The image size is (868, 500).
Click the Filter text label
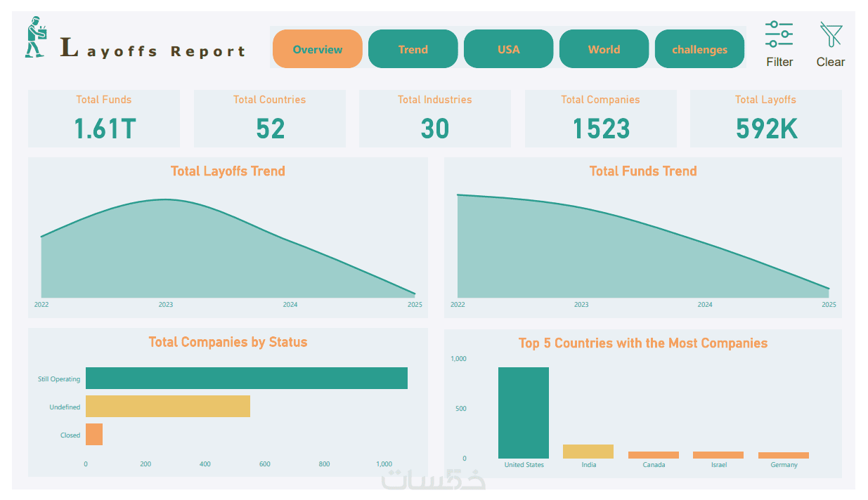click(779, 62)
